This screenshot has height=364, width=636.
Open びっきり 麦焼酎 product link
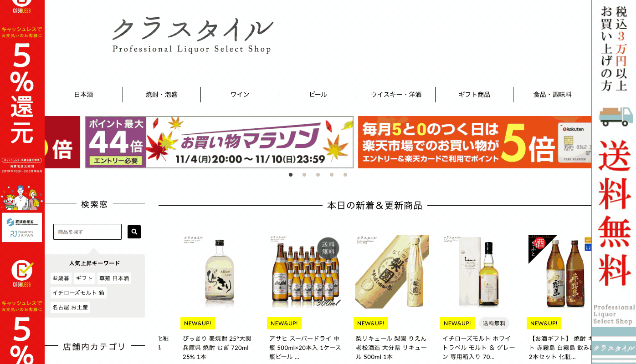[216, 348]
